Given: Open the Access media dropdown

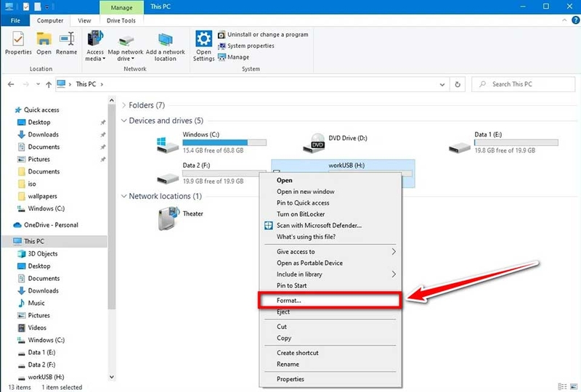Looking at the screenshot, I should (x=95, y=46).
